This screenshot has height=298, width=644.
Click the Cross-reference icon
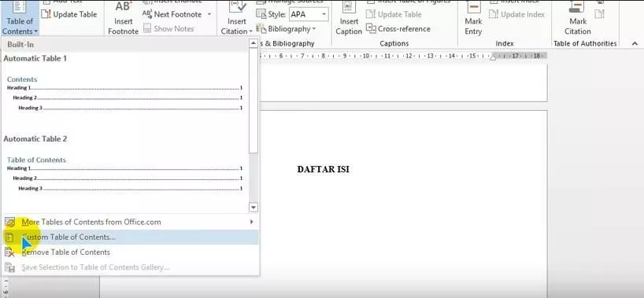pos(371,29)
